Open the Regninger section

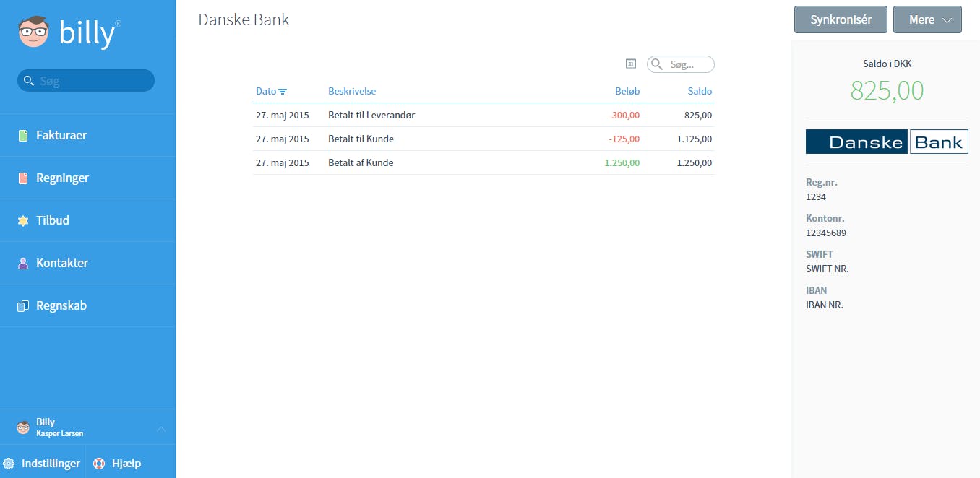[x=87, y=178]
